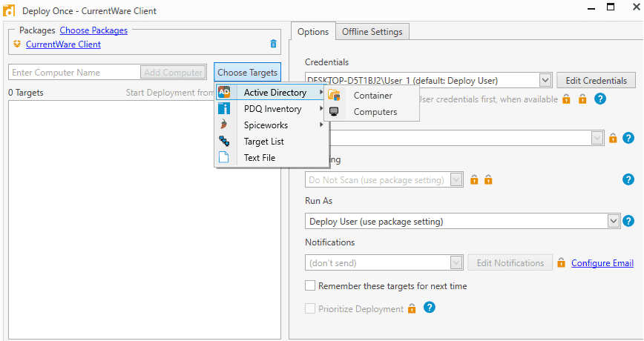
Task: Open help icon beside Do Not Scan row
Action: tap(628, 179)
